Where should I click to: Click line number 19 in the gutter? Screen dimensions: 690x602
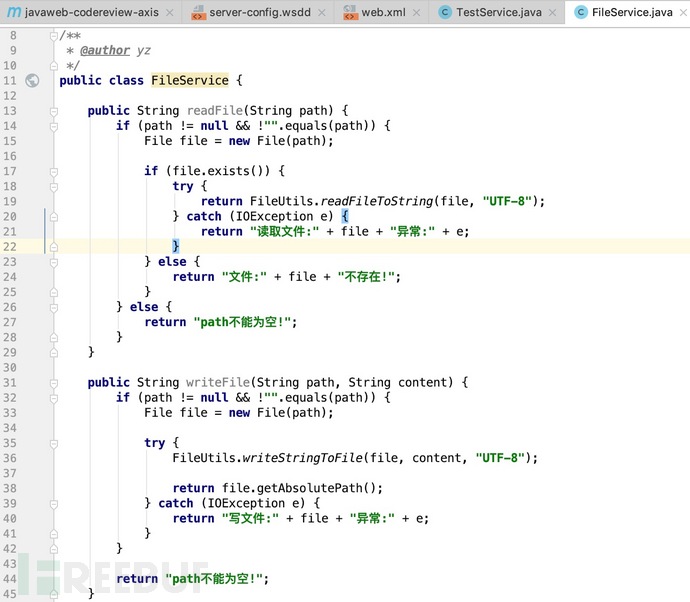[x=10, y=202]
